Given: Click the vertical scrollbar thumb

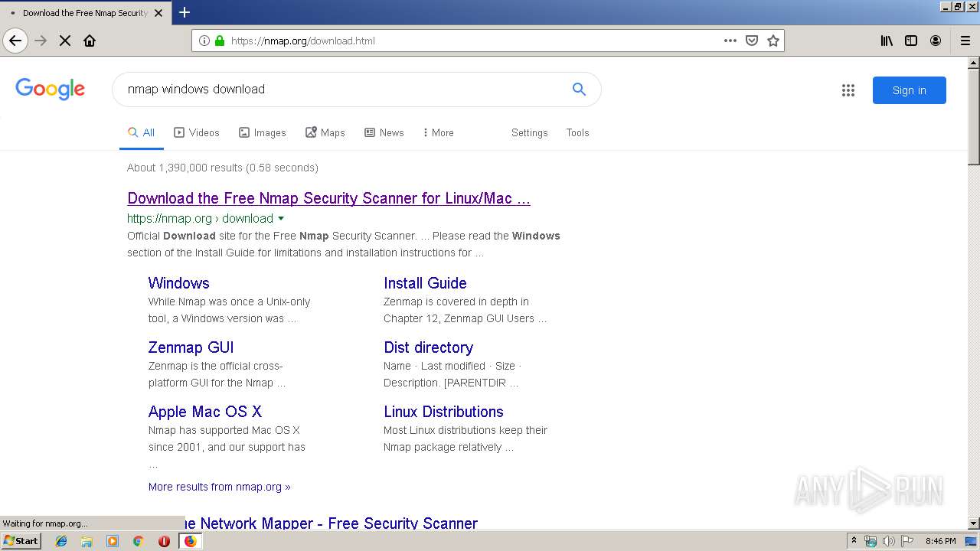Looking at the screenshot, I should coord(974,116).
